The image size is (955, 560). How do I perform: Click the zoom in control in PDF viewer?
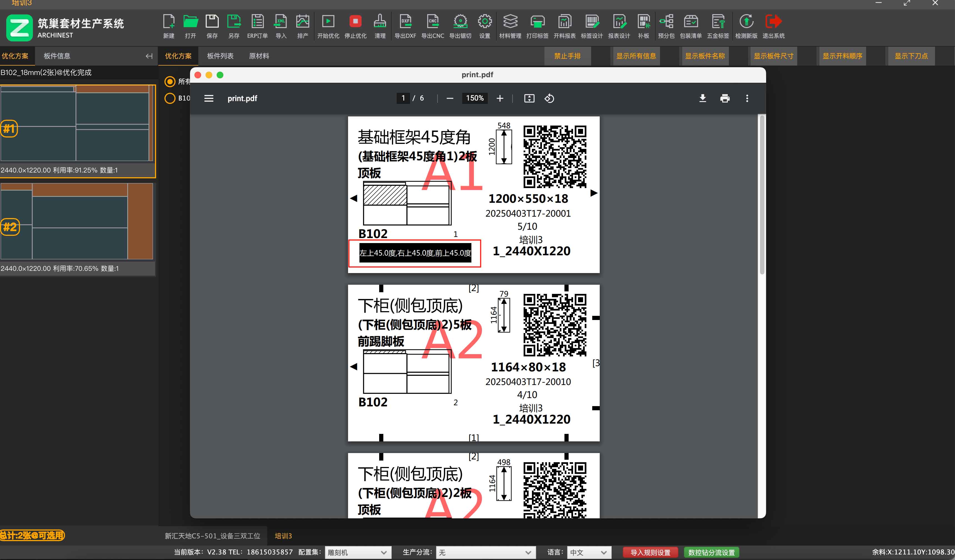500,98
